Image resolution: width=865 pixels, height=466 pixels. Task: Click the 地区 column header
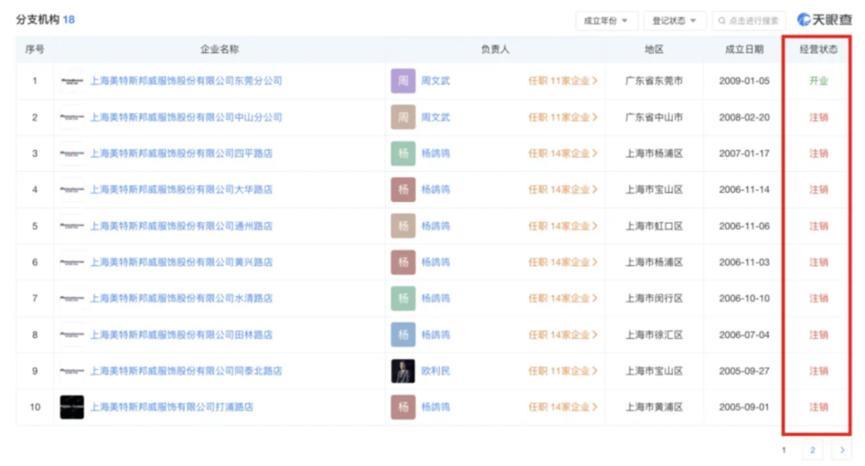point(654,49)
